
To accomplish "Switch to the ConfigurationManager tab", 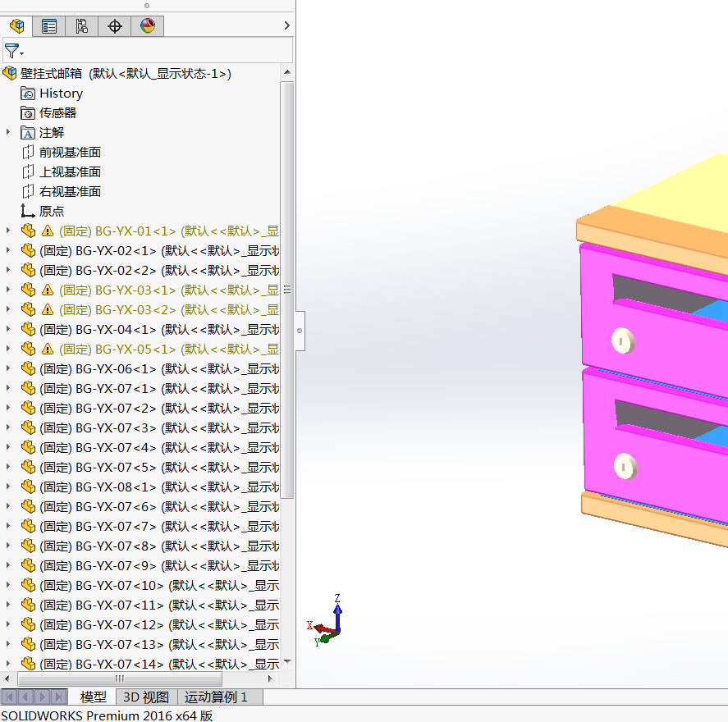I will 81,26.
